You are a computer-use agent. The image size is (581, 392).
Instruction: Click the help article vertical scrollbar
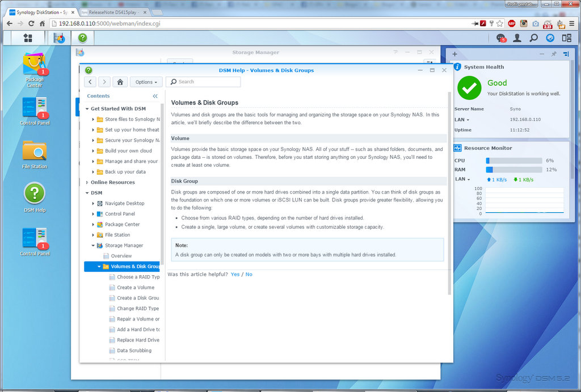pos(449,193)
